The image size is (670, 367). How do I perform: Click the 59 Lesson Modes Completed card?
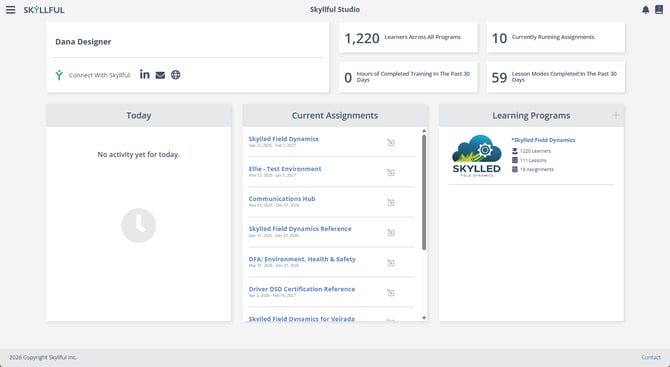pos(555,77)
